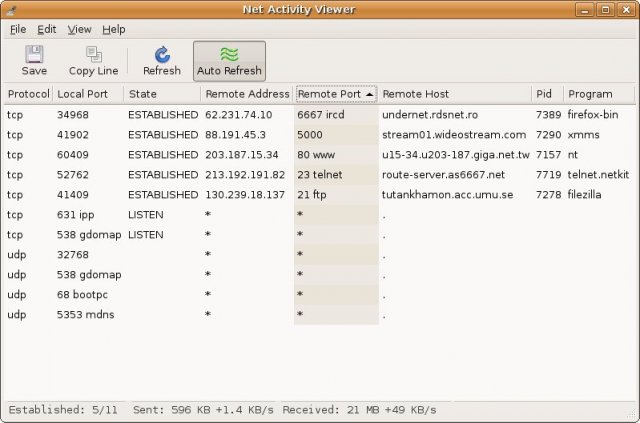Click remote address 130.239.18.137

coord(245,195)
